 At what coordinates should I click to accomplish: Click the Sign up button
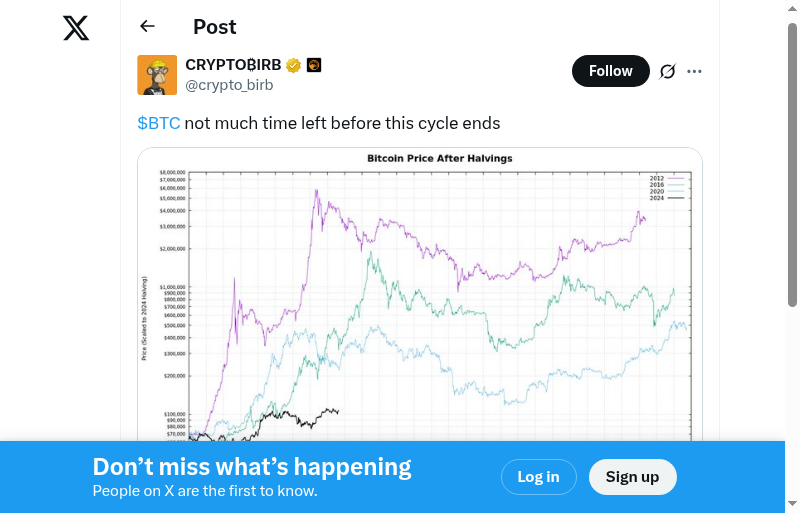(x=632, y=477)
